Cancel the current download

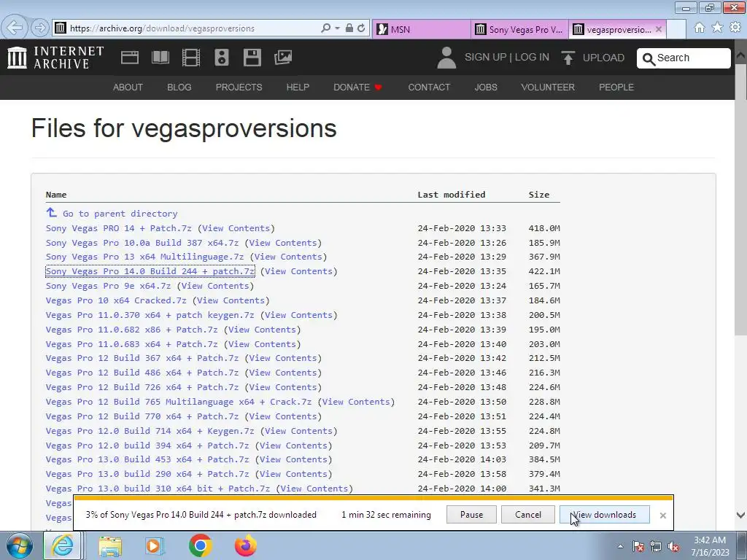point(528,515)
